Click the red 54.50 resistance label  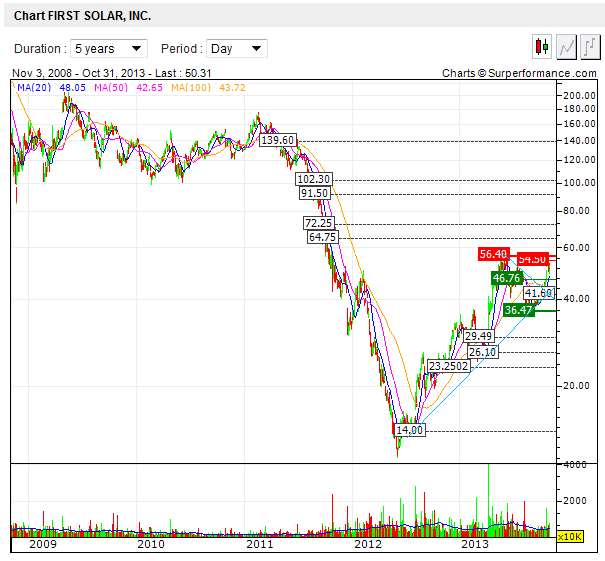coord(532,259)
